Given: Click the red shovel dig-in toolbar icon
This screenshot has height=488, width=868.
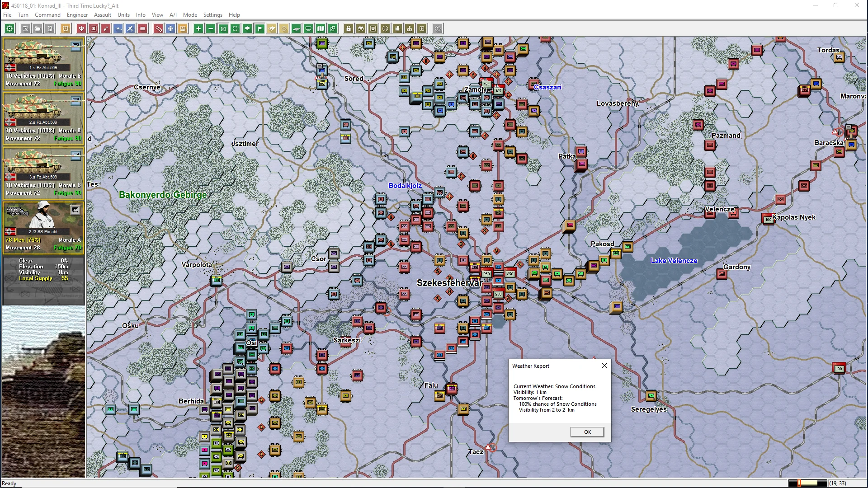Looking at the screenshot, I should pos(106,29).
